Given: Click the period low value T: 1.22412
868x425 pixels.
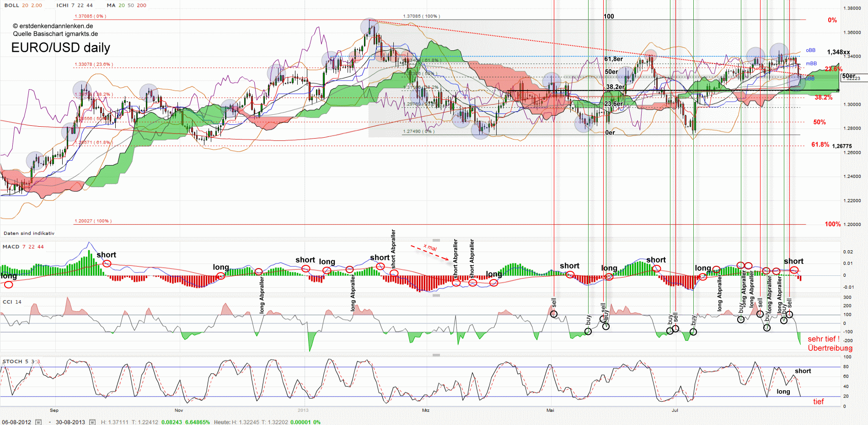Looking at the screenshot, I should (x=145, y=422).
